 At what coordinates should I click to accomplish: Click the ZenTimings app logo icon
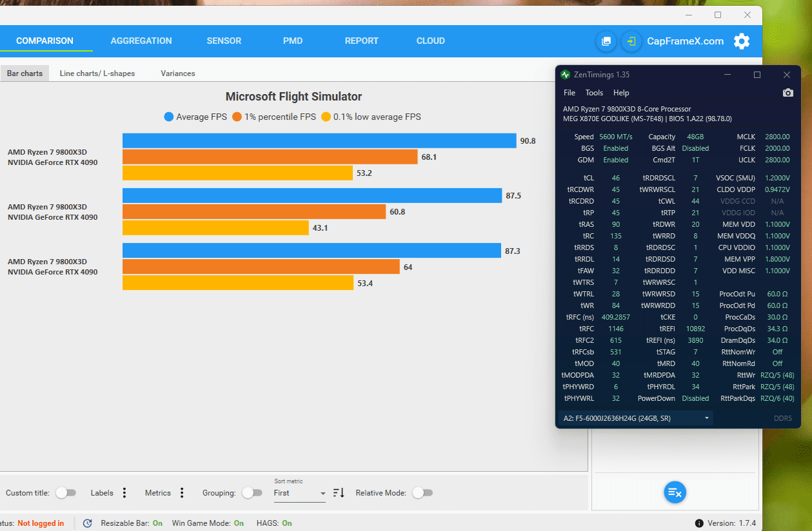pyautogui.click(x=566, y=75)
